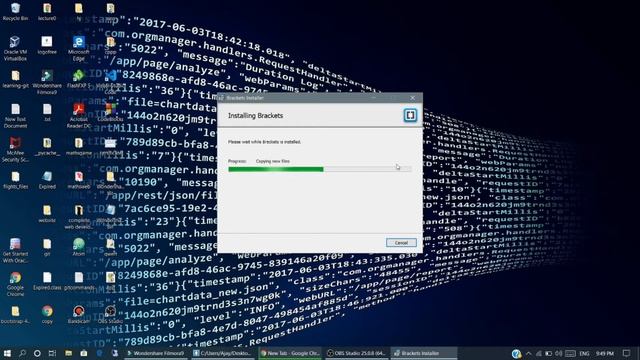
Task: Select the Expired desktop icon
Action: pyautogui.click(x=47, y=180)
